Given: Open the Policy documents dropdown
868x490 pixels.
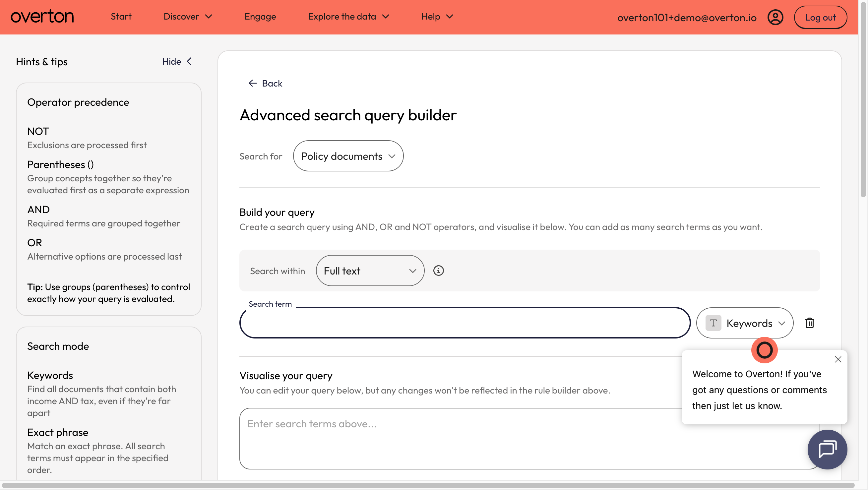Looking at the screenshot, I should 348,156.
